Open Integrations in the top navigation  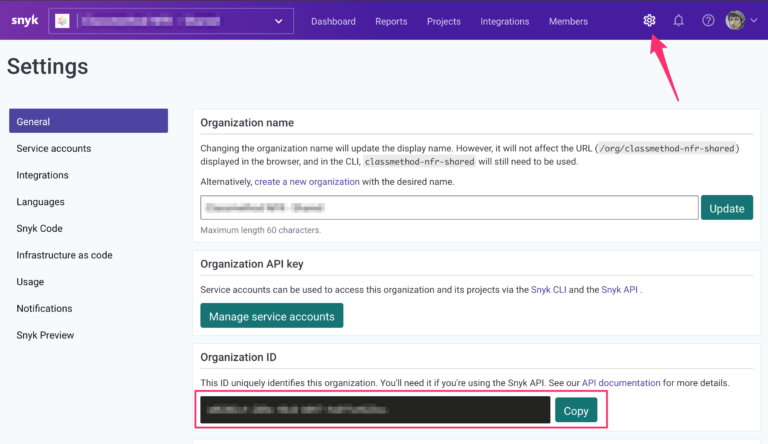tap(504, 22)
